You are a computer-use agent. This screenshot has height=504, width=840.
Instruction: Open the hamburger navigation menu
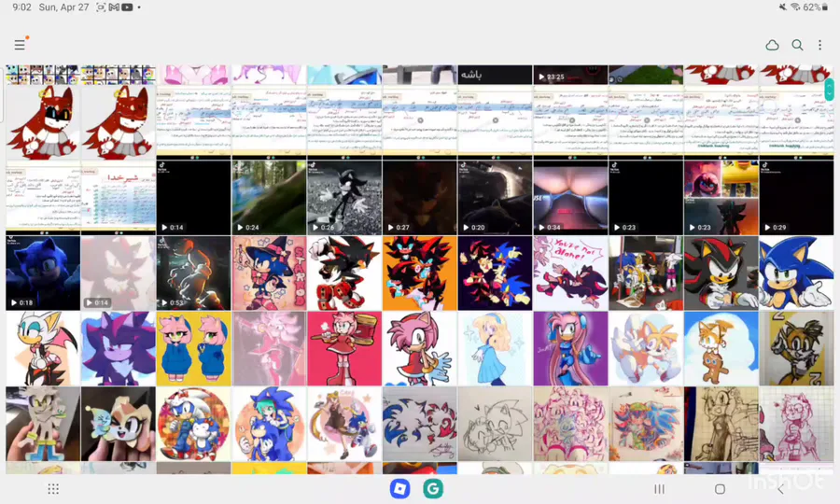(20, 45)
